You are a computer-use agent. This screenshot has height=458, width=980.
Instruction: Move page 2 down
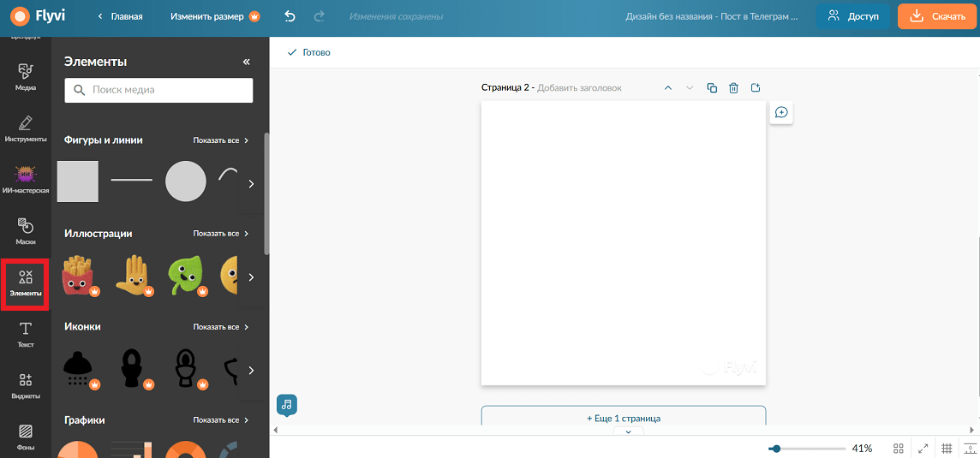tap(690, 88)
